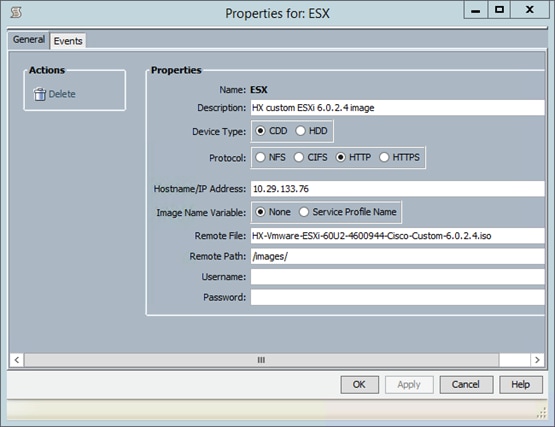Switch to the General tab
This screenshot has height=427, width=555.
pos(29,40)
